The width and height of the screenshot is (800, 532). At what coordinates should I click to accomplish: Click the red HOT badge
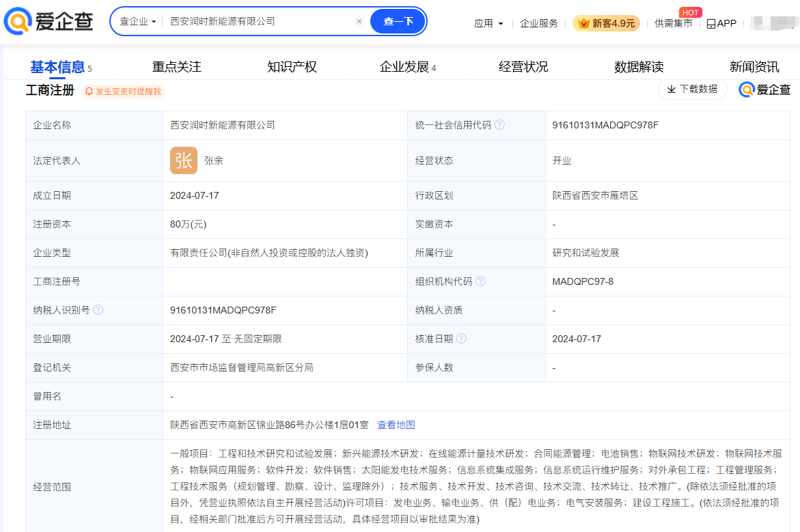[x=690, y=12]
